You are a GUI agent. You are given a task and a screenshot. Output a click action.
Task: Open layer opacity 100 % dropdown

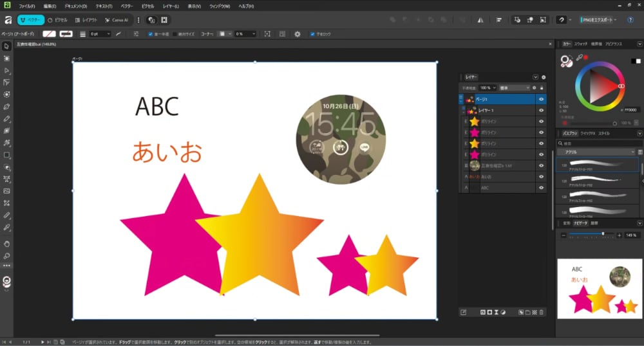tap(488, 87)
